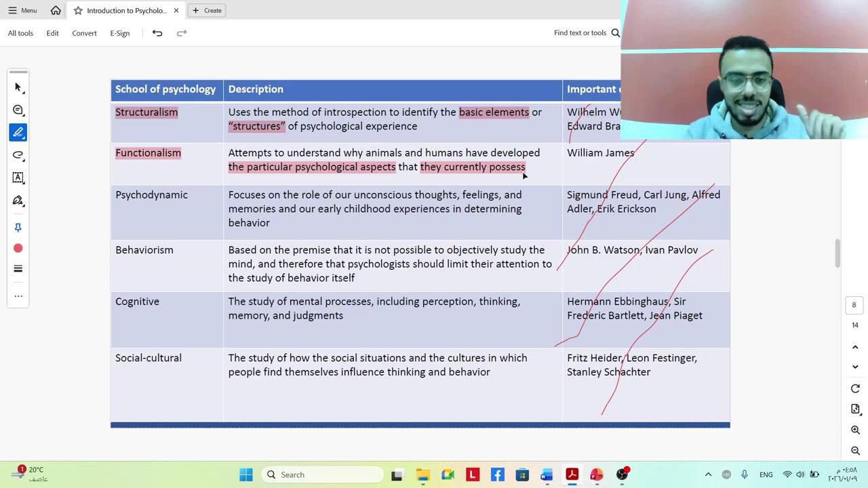This screenshot has width=868, height=488.
Task: Go to next page with down chevron
Action: tap(855, 367)
